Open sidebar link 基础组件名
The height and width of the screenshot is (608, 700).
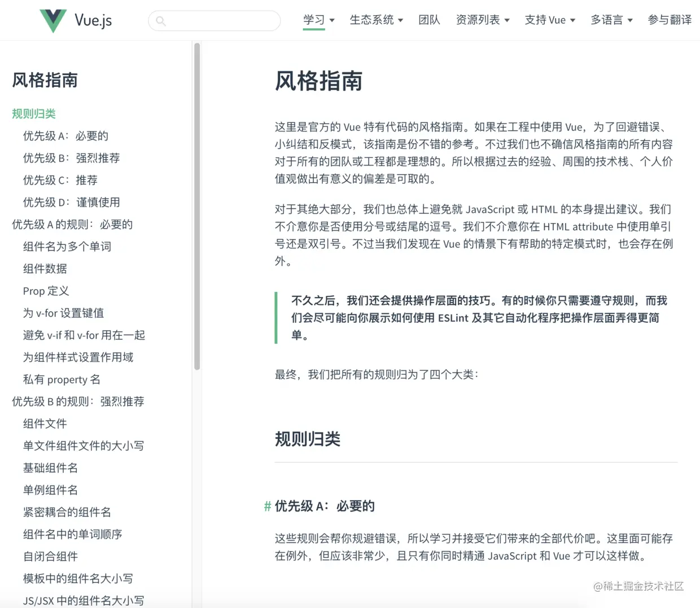point(50,467)
